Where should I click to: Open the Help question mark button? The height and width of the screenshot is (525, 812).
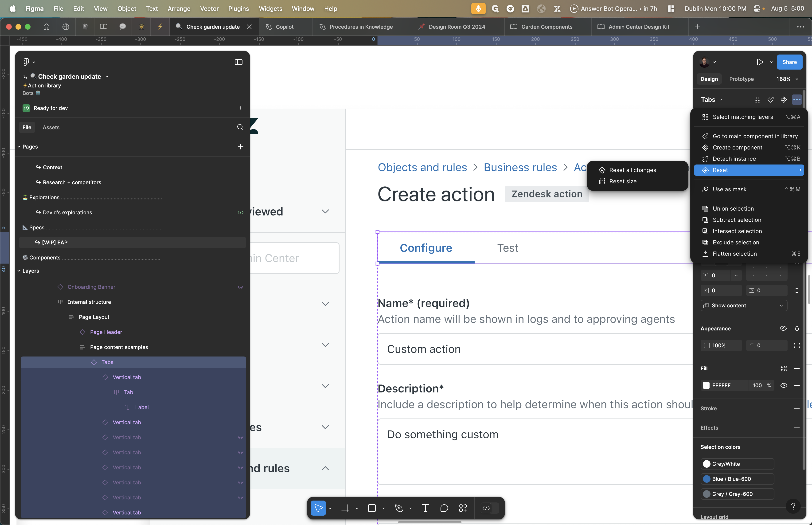pos(793,506)
